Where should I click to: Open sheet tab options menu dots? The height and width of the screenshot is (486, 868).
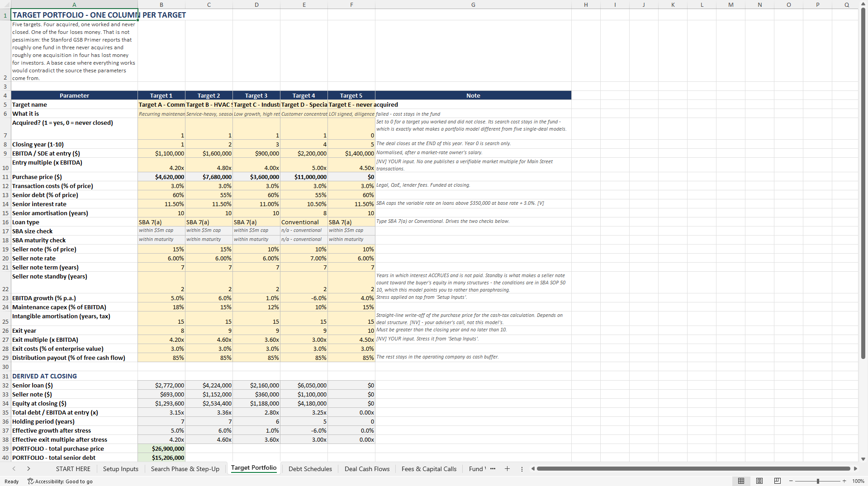(x=522, y=469)
